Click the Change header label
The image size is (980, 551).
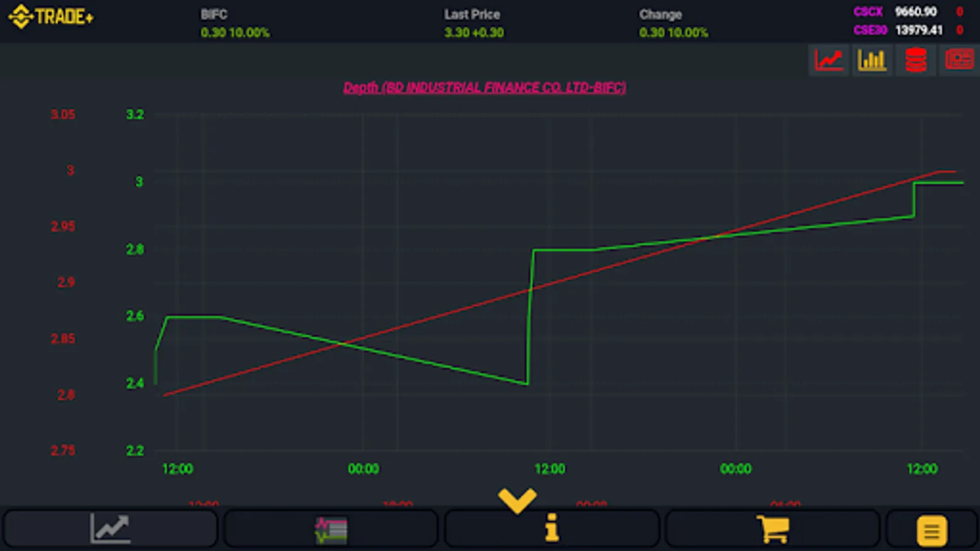click(660, 14)
